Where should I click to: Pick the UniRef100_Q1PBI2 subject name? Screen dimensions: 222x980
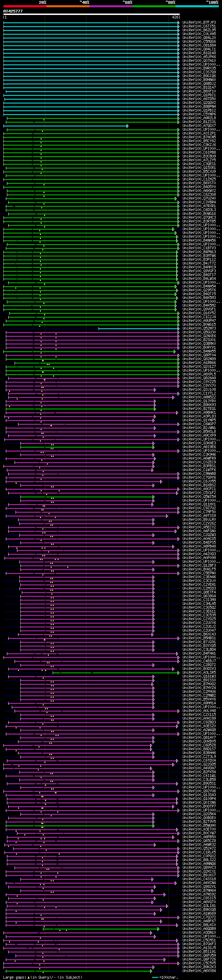199,110
